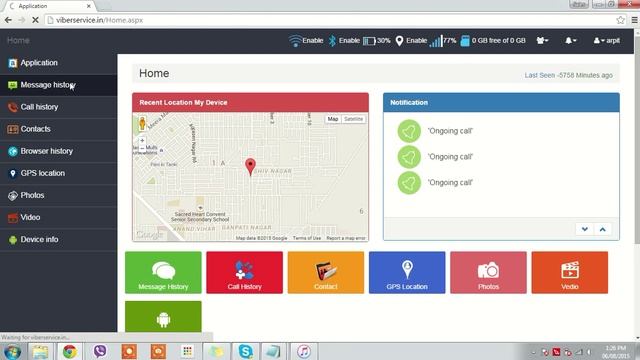
Task: Open Browser history in the sidebar
Action: click(x=58, y=151)
